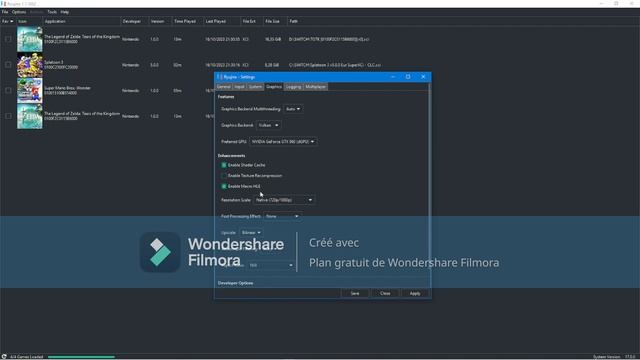Open the File menu

[5, 12]
